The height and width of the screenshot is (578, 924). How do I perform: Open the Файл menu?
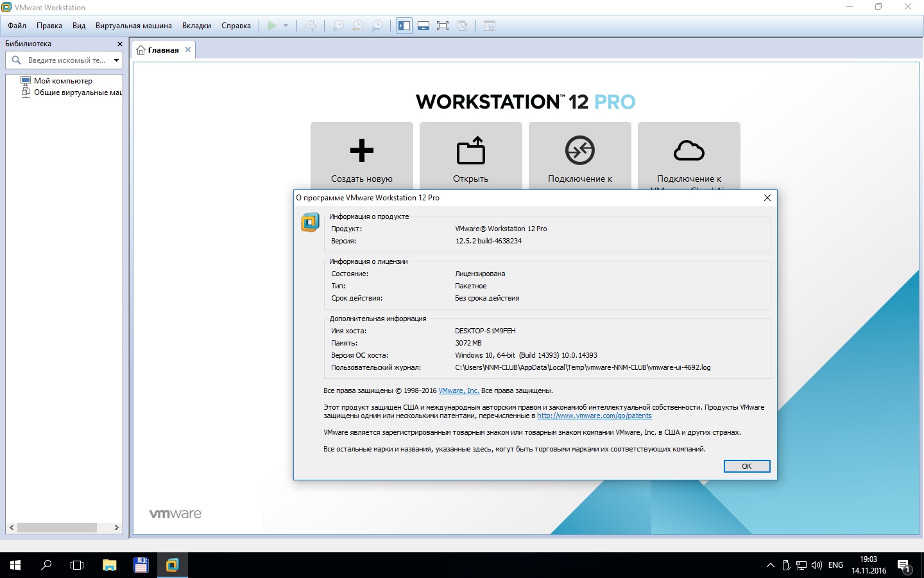point(17,26)
